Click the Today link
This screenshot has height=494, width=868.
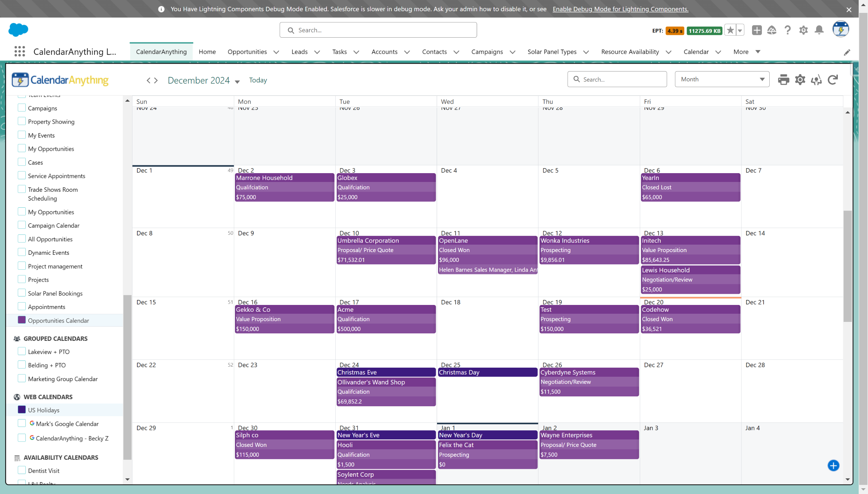pyautogui.click(x=258, y=80)
